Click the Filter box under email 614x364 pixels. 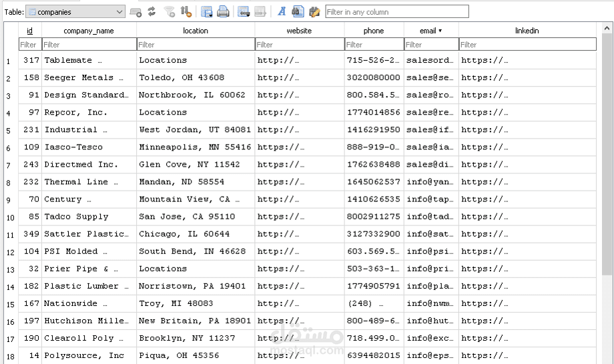tap(432, 45)
